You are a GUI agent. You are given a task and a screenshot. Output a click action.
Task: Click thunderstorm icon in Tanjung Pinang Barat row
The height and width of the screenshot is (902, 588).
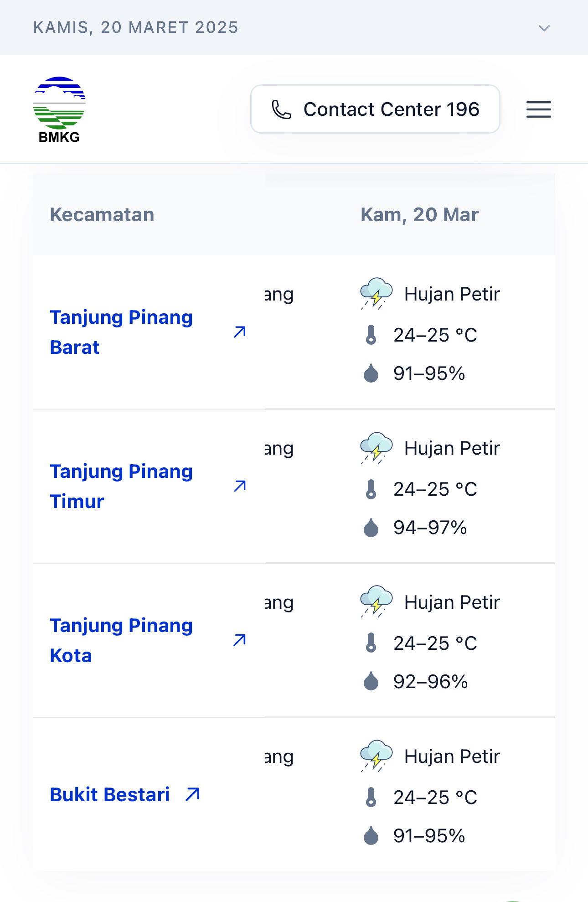coord(377,293)
